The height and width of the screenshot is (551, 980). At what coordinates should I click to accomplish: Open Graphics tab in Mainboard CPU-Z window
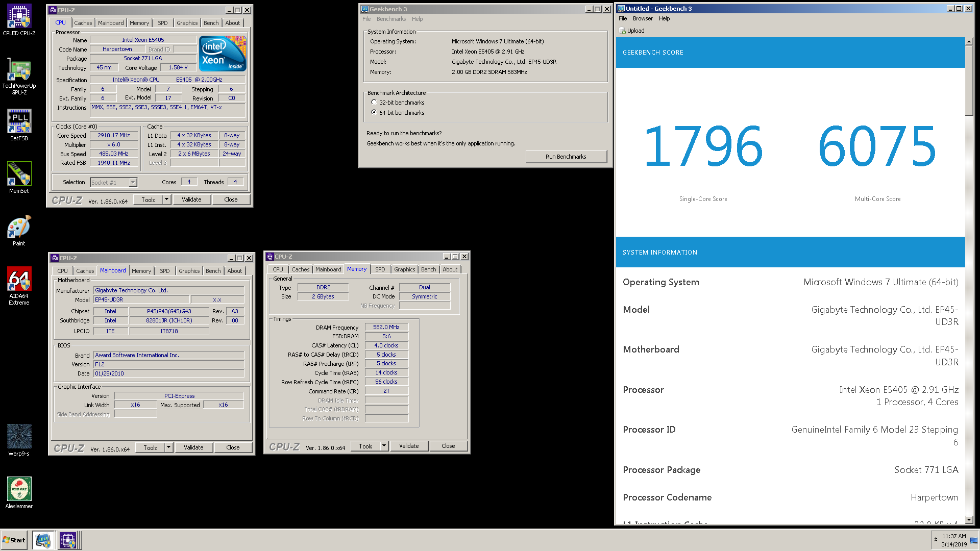point(189,271)
